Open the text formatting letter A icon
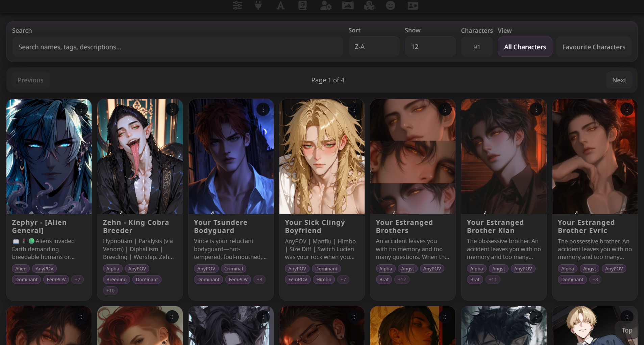Viewport: 644px width, 345px height. (x=280, y=5)
